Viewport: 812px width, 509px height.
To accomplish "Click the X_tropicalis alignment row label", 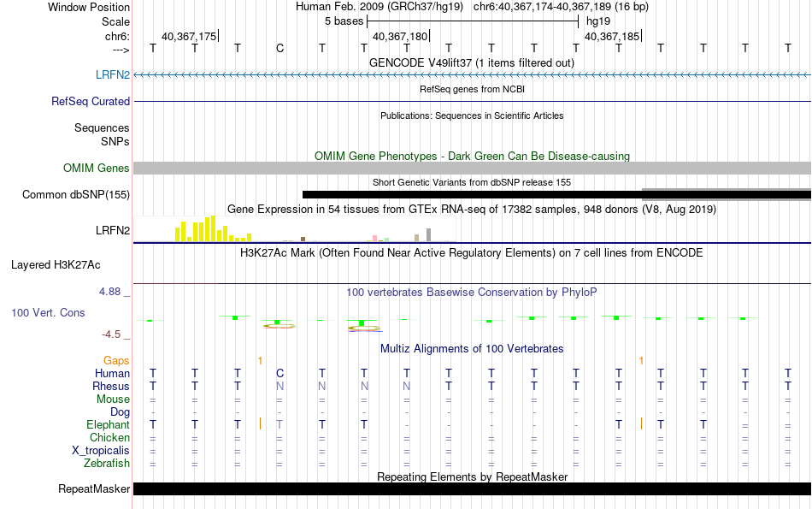I will [x=101, y=451].
